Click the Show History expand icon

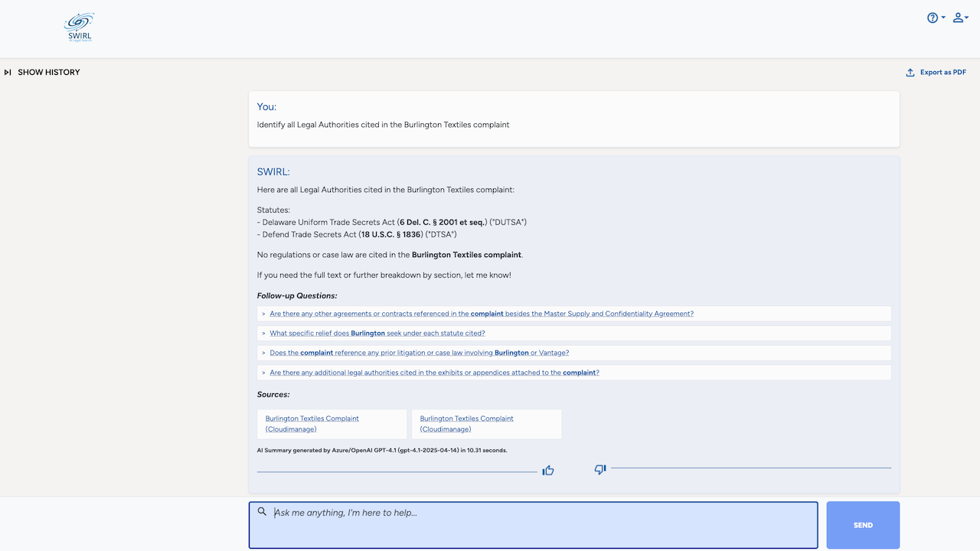(8, 72)
